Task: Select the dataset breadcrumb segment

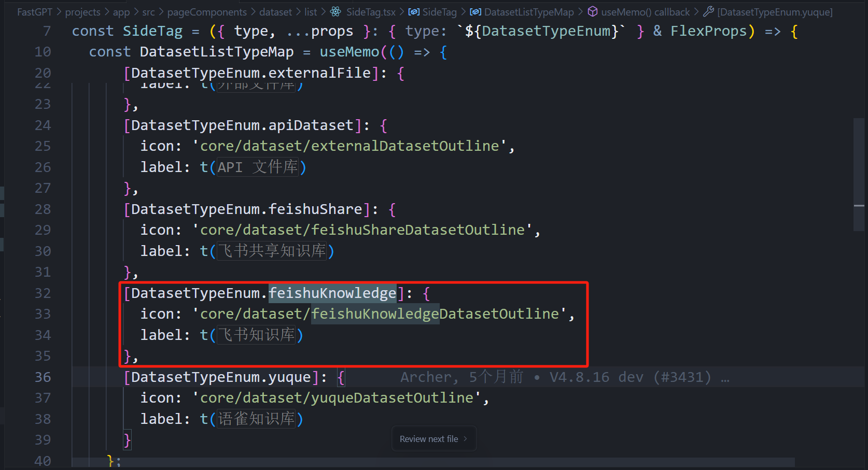Action: pyautogui.click(x=275, y=11)
